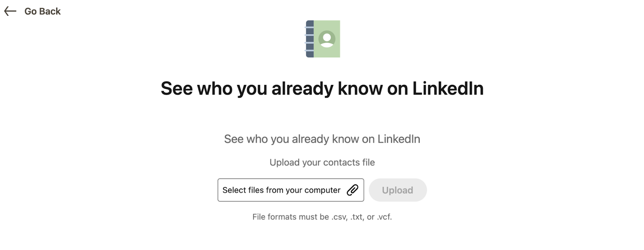644x250 pixels.
Task: Click the person avatar on the contact book
Action: (x=327, y=39)
